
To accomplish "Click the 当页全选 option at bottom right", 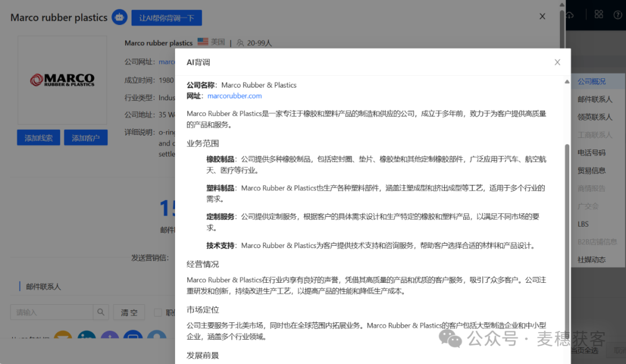I will (x=585, y=351).
